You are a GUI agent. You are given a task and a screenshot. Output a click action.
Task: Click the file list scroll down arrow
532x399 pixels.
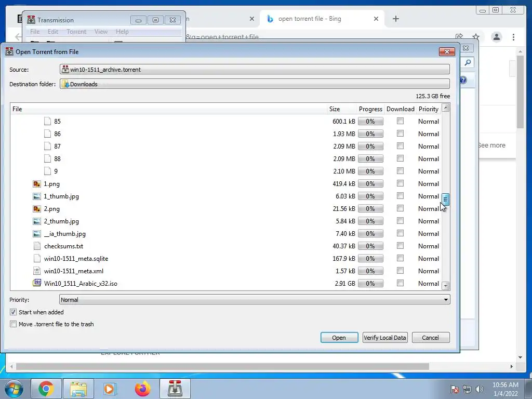tap(446, 286)
